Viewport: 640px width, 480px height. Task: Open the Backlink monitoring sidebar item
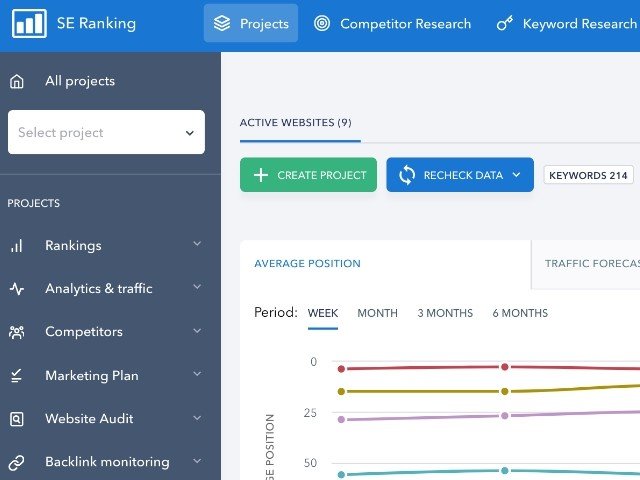(x=106, y=462)
